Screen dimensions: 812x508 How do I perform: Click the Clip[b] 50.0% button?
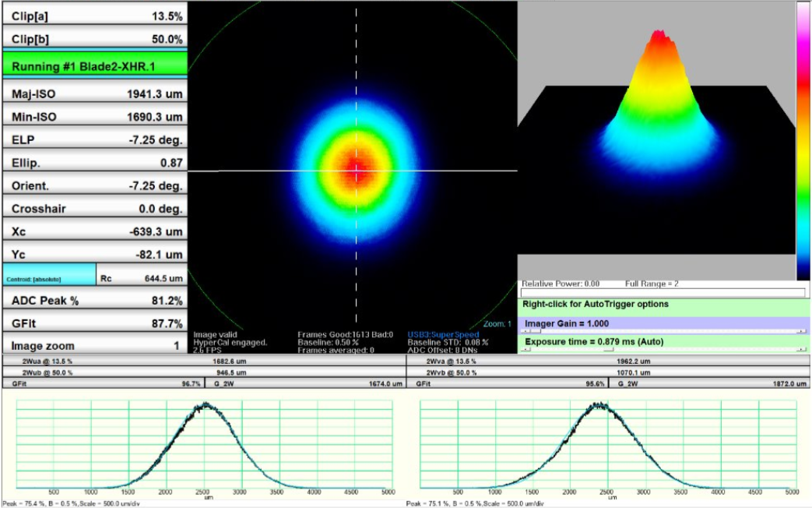point(95,38)
